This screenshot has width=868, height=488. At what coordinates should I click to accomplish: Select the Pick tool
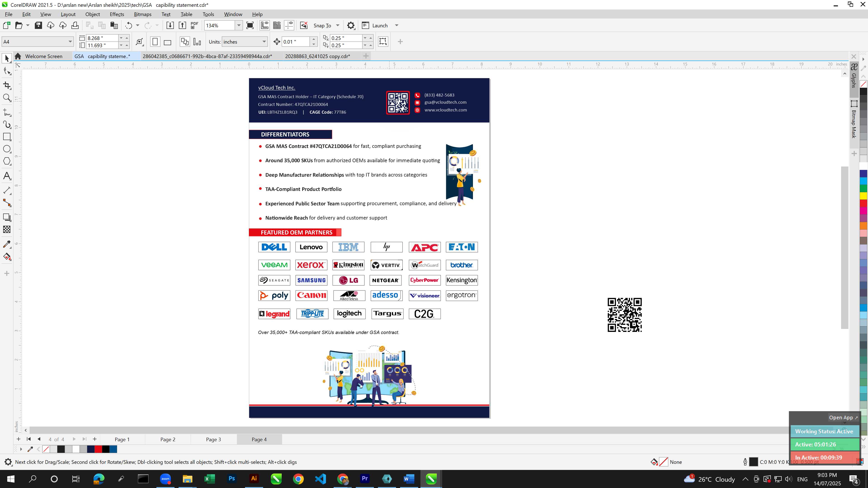(7, 59)
